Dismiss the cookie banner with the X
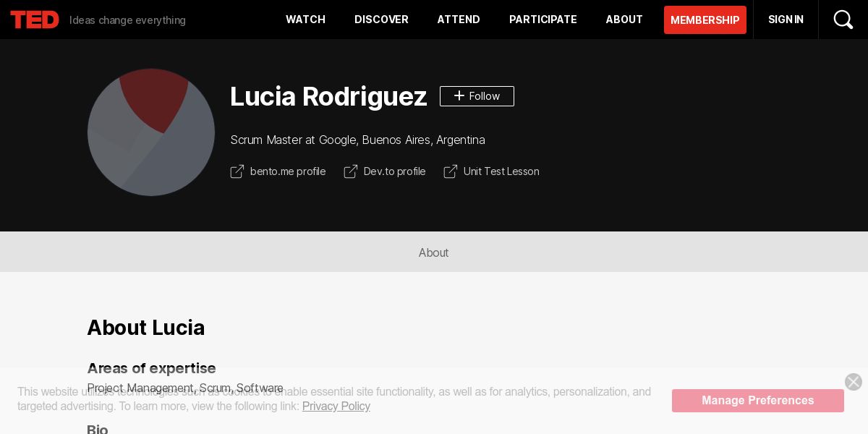 pos(854,382)
